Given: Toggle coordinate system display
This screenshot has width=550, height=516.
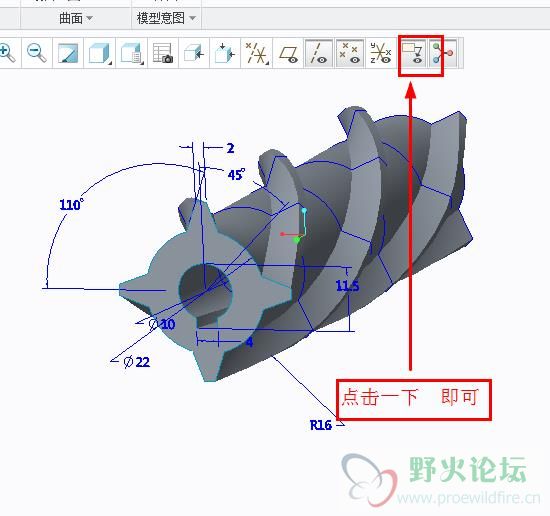Looking at the screenshot, I should tap(381, 53).
